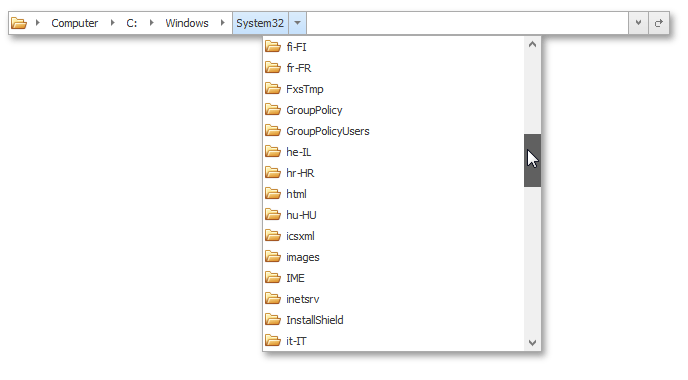Click the dropdown list scroll up arrow
The width and height of the screenshot is (688, 380).
coord(532,44)
